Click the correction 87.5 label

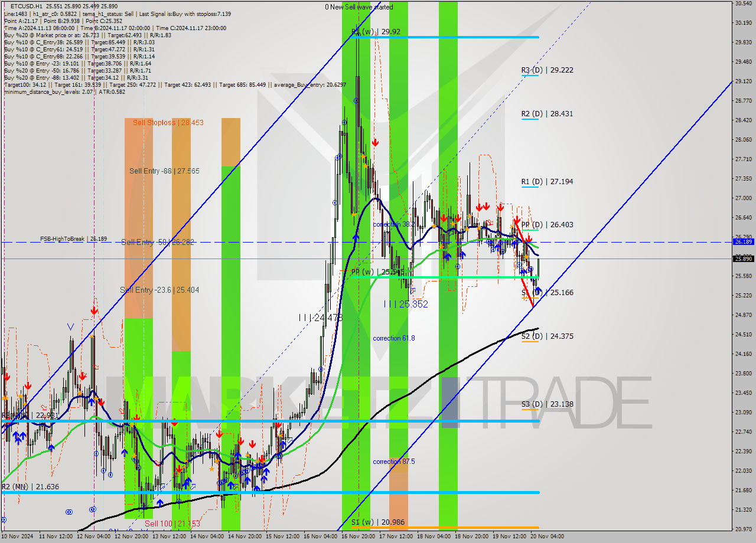(393, 461)
